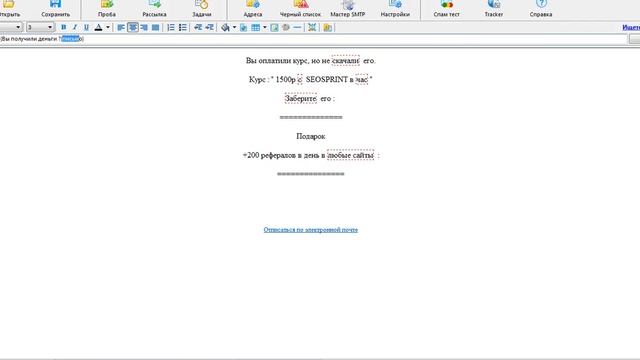
Task: Click the insert hyperlink globe icon
Action: point(286,27)
